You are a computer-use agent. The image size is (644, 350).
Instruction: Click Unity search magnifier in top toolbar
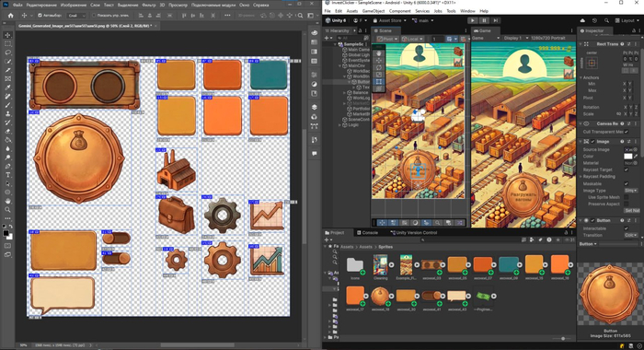[x=606, y=20]
